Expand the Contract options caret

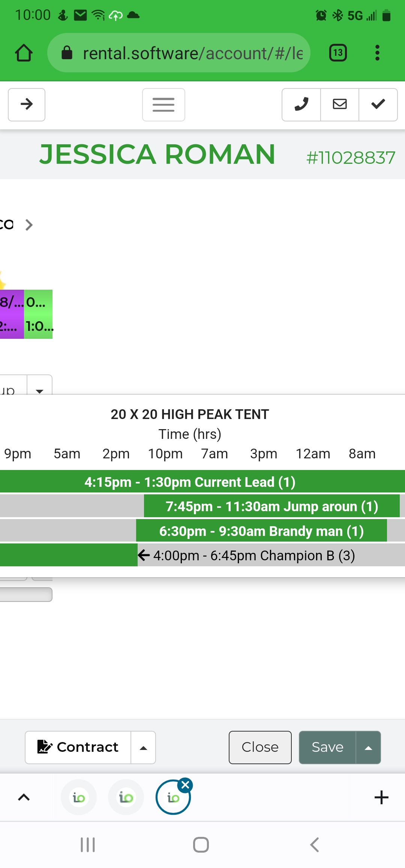coord(143,747)
